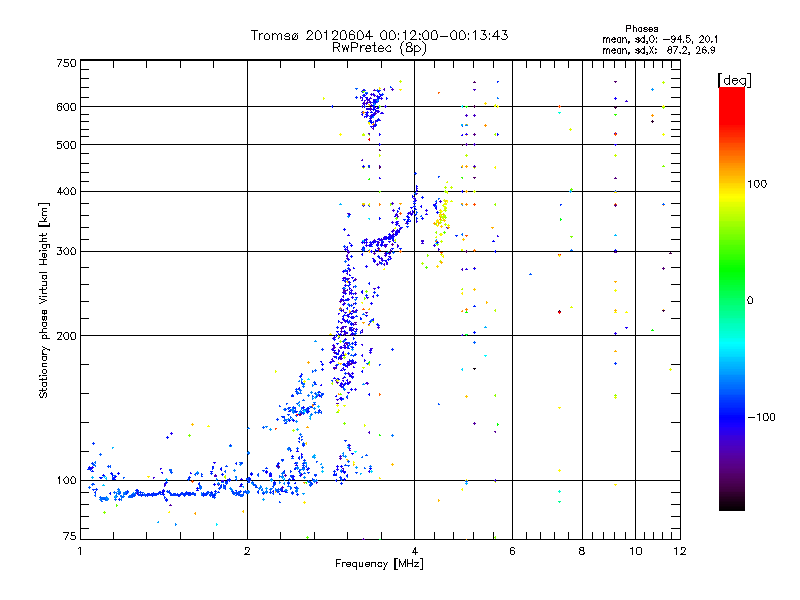Click the y-axis label 'Stationary phase Virtual Height [km]'
Screen dimensions: 800x600
44,300
